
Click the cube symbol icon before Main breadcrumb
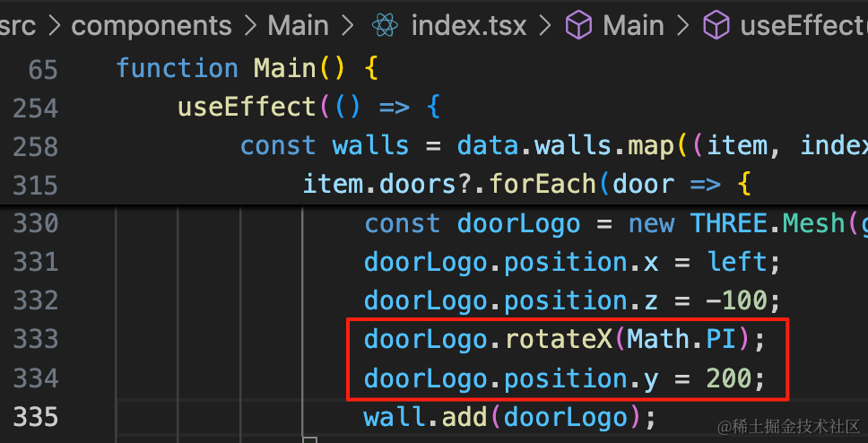click(x=579, y=26)
